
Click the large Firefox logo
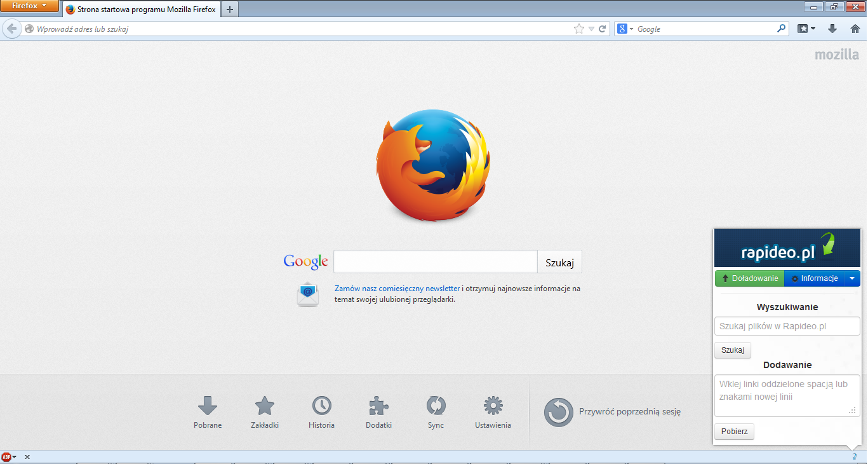point(433,165)
